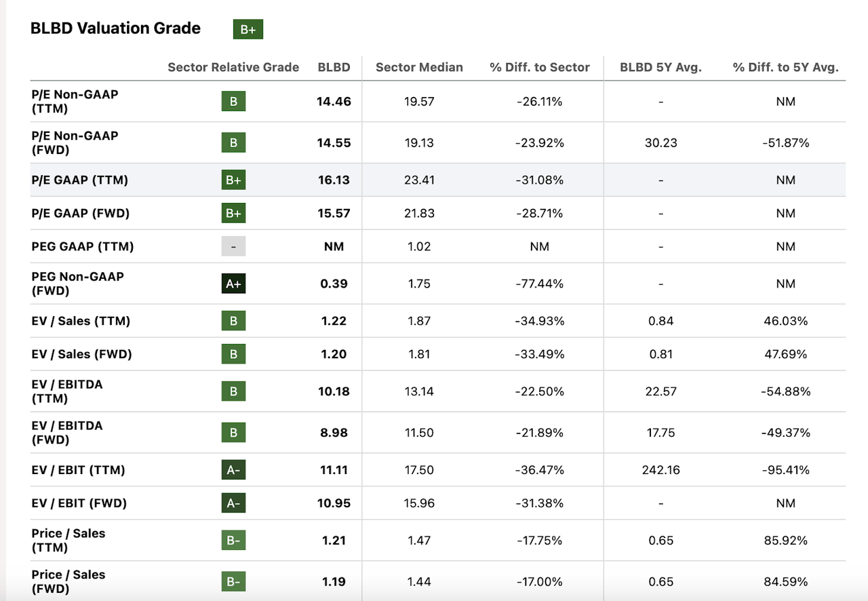Click the B grade badge for P/E Non-GAAP (TTM)
This screenshot has height=601, width=868.
pos(233,102)
